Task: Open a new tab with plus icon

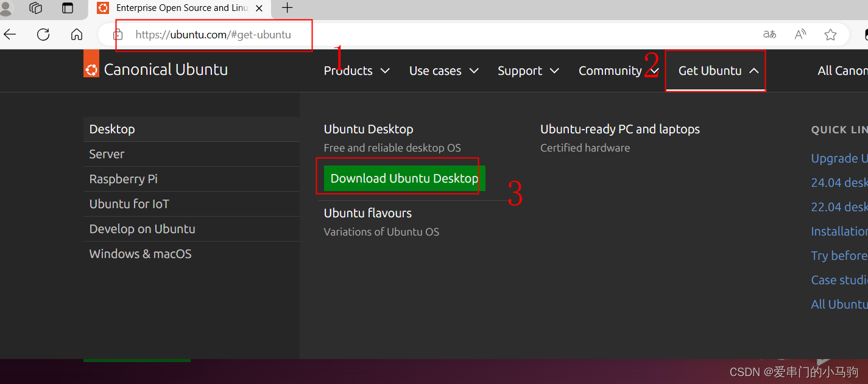Action: pos(288,8)
